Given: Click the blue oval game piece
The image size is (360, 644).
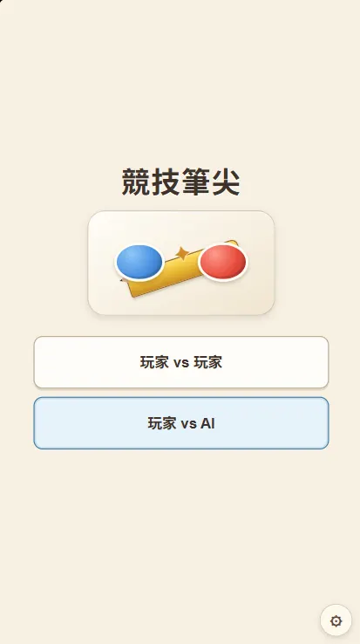Looking at the screenshot, I should 139,262.
